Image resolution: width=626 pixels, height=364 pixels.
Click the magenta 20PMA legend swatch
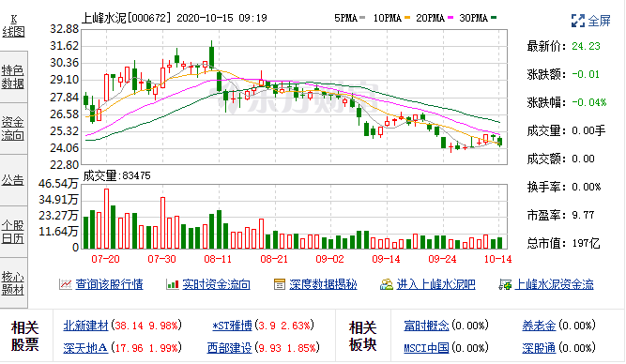[450, 18]
